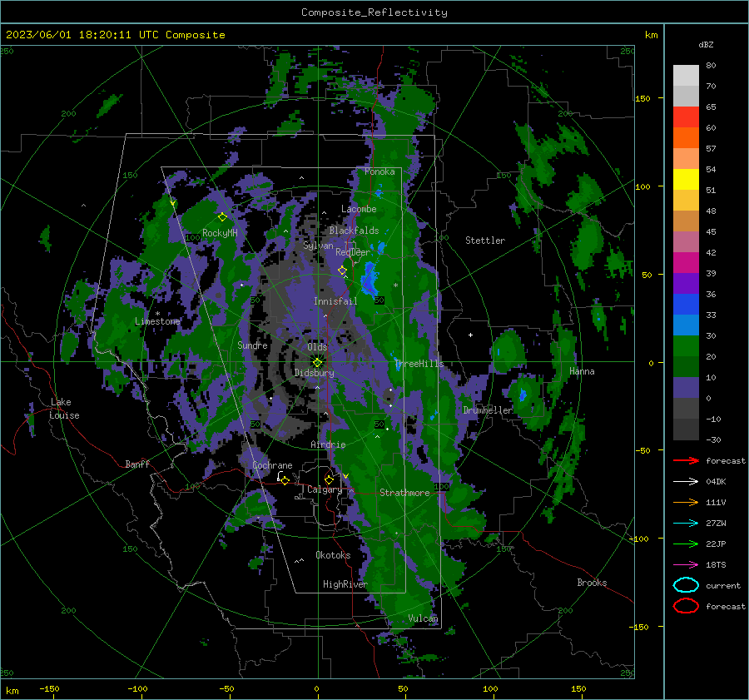Click the magenta 18TS arrow icon

coord(686,565)
